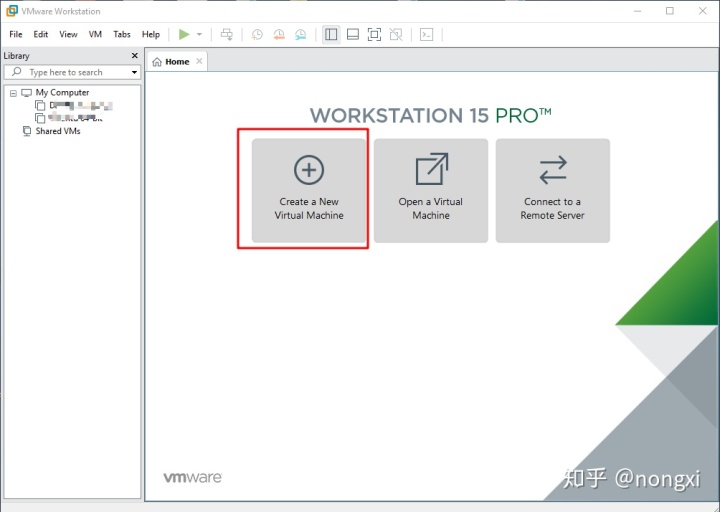Click the Take Snapshot clock icon
This screenshot has height=512, width=720.
257,34
